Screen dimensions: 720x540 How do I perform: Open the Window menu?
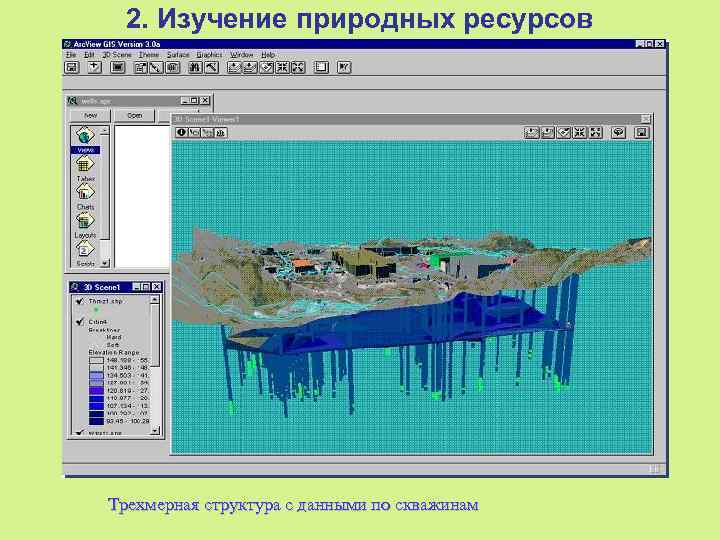pyautogui.click(x=242, y=55)
